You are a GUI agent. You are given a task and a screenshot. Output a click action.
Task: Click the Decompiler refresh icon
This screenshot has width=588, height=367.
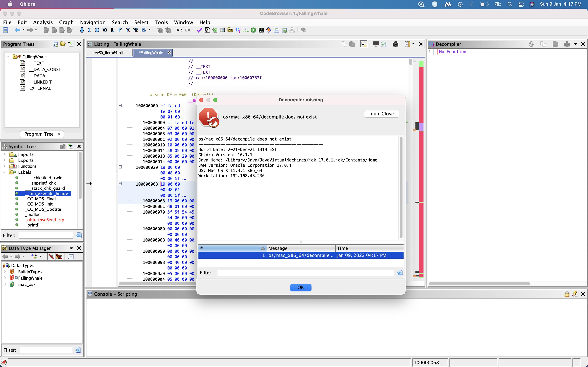[x=531, y=44]
